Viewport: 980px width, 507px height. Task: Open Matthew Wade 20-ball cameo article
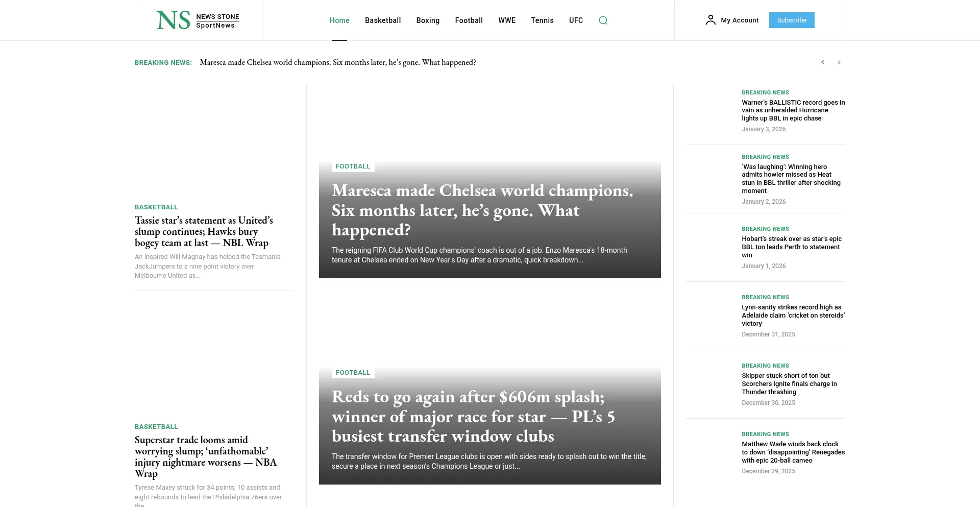pos(793,451)
